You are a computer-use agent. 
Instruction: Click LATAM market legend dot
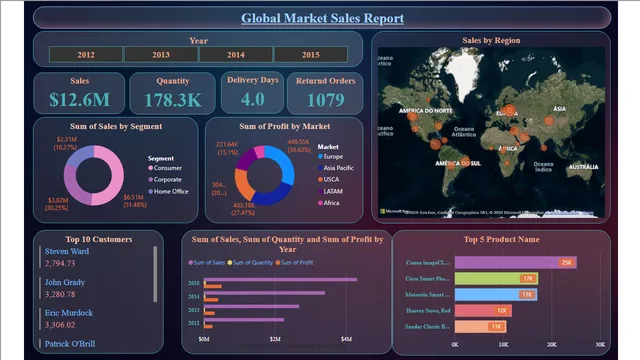[320, 191]
